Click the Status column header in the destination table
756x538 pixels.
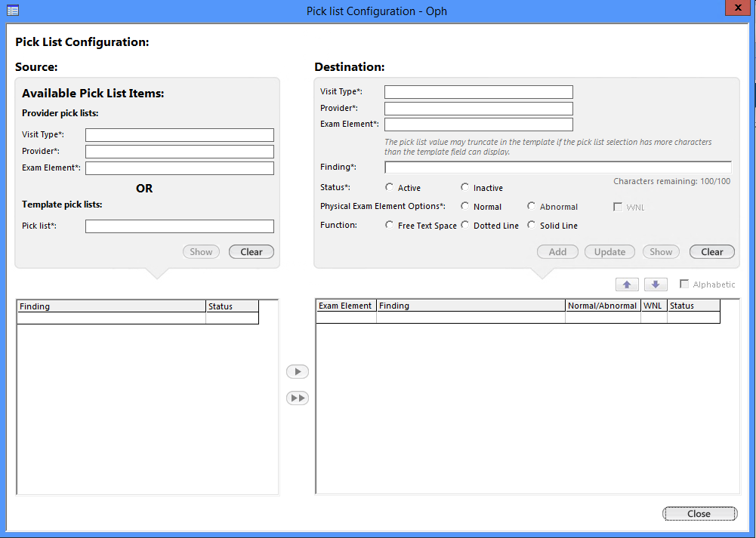[693, 306]
